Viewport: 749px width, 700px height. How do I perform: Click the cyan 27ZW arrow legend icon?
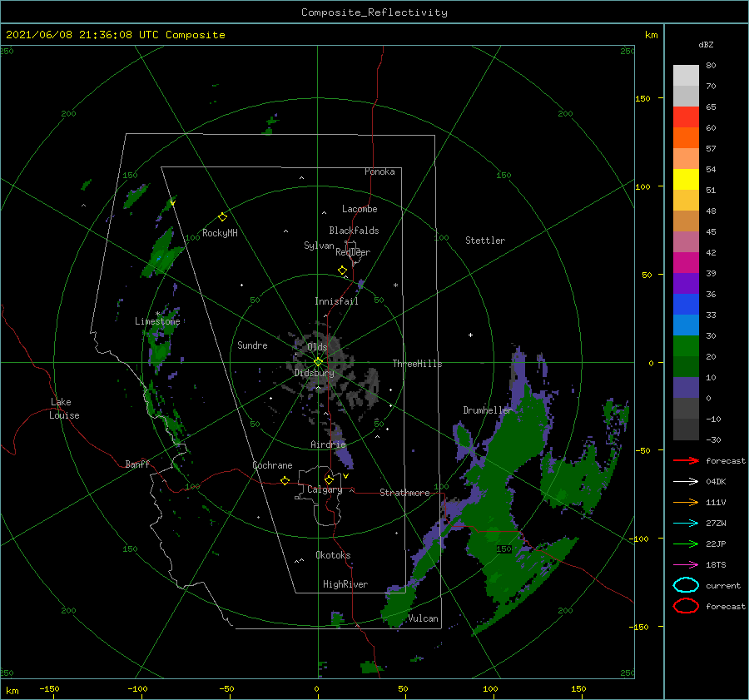point(686,524)
